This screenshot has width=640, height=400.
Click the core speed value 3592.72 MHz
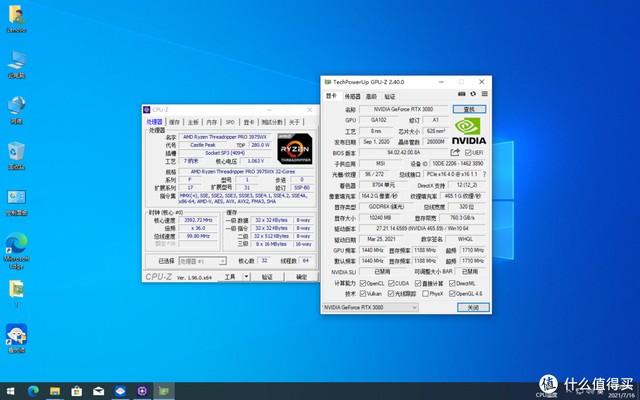[198, 220]
